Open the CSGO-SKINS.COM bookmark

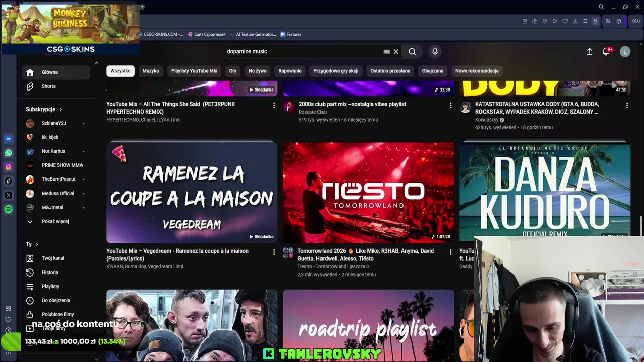pos(161,35)
